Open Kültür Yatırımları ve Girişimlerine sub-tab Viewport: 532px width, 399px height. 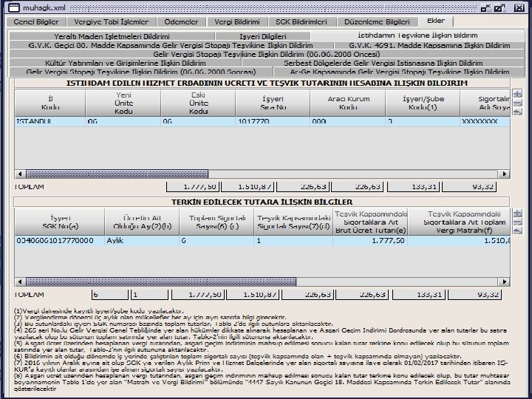125,63
